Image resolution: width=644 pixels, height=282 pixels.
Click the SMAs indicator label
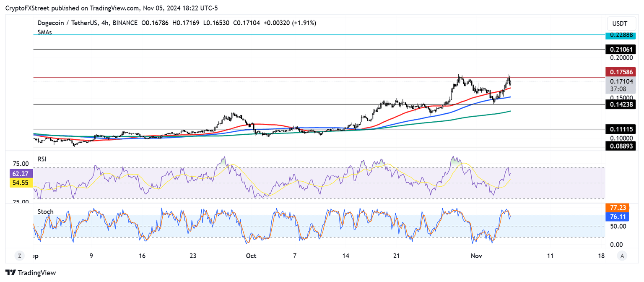tap(44, 32)
